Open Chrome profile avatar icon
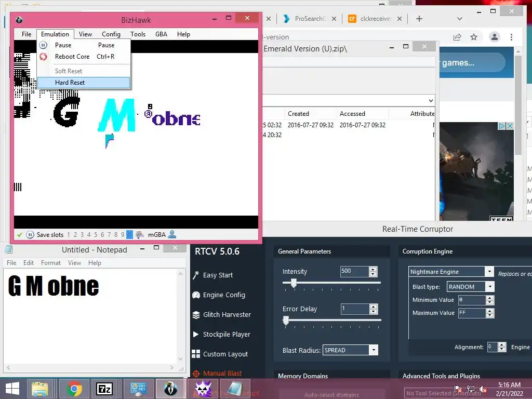Image resolution: width=532 pixels, height=399 pixels. 495,37
